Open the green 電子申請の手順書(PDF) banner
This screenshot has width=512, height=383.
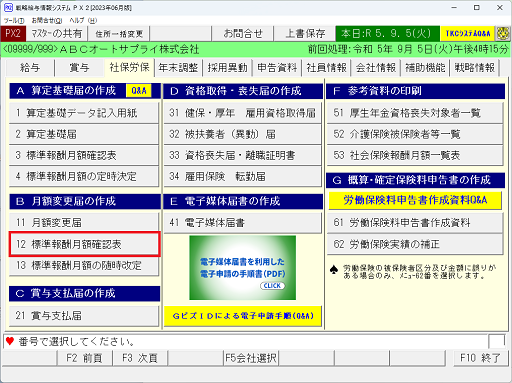(242, 268)
